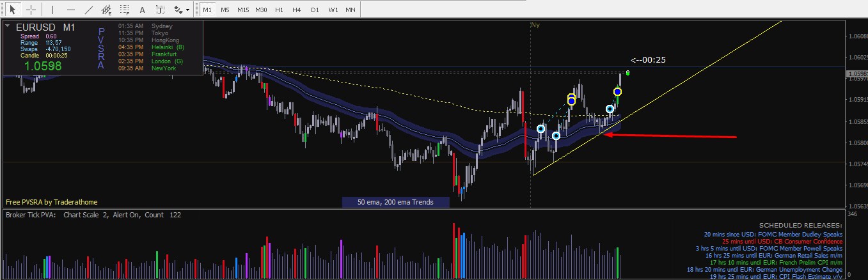Viewport: 868px width, 280px height.
Task: Switch to M1 timeframe
Action: tap(207, 10)
